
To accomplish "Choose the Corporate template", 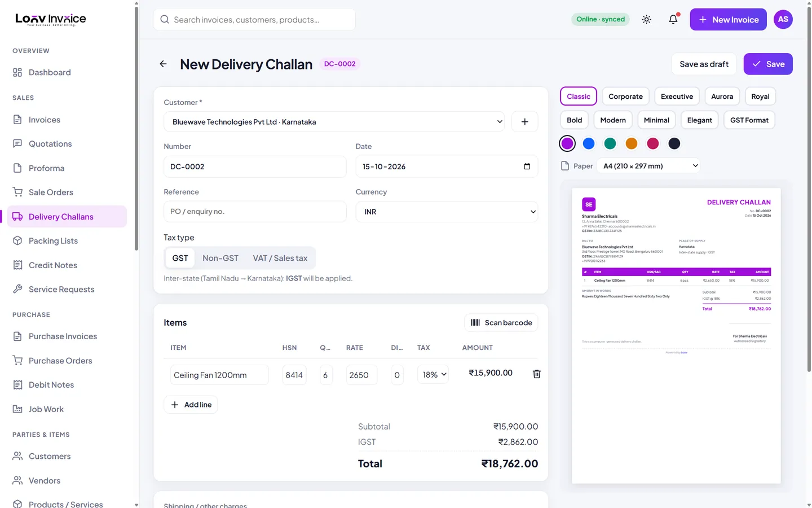I will [x=625, y=97].
